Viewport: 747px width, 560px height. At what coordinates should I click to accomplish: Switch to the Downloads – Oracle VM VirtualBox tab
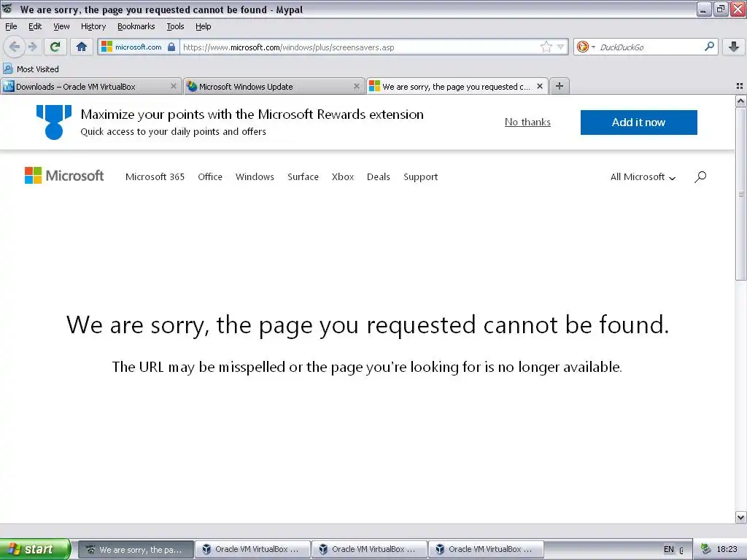pyautogui.click(x=90, y=87)
